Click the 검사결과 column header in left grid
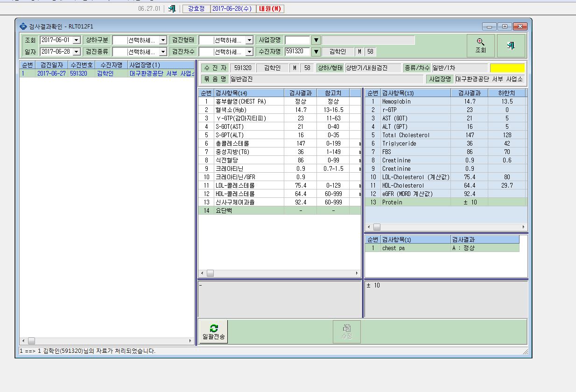 300,93
